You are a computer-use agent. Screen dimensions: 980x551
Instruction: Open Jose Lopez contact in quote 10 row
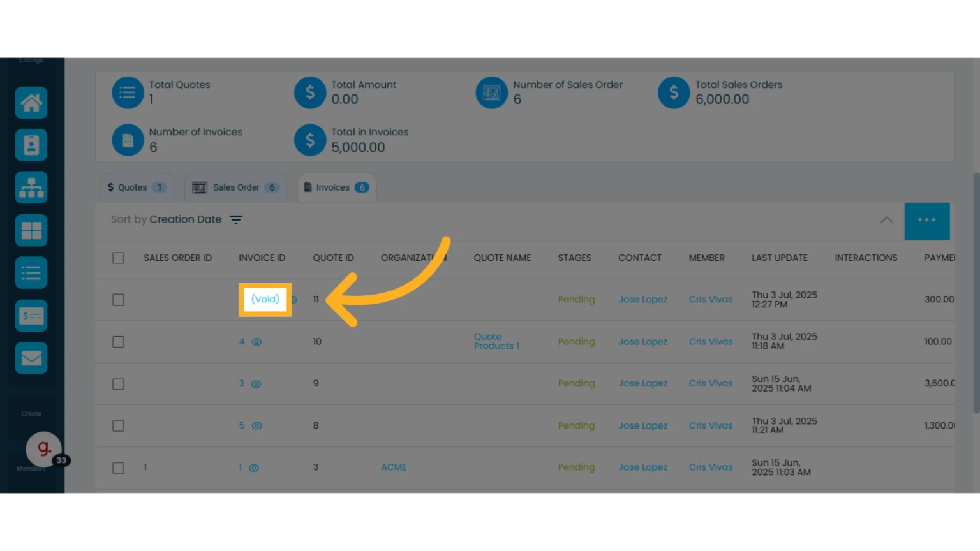(x=642, y=341)
